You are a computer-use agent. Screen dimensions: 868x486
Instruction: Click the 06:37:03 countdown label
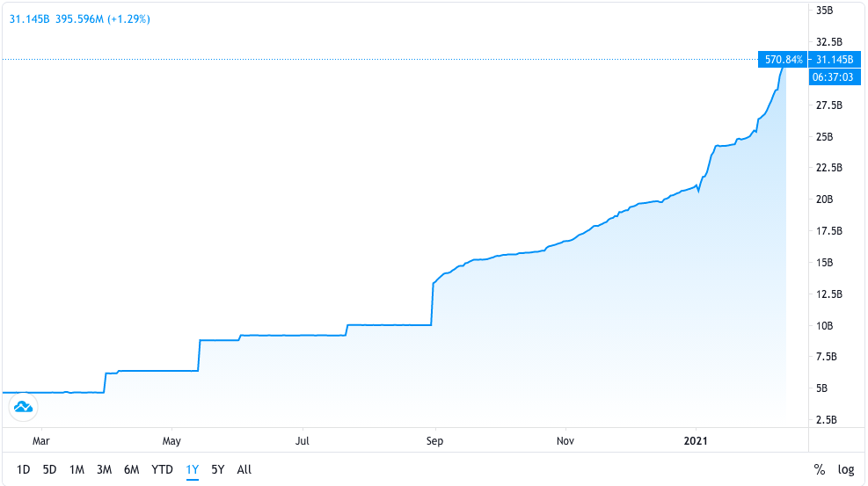click(835, 76)
